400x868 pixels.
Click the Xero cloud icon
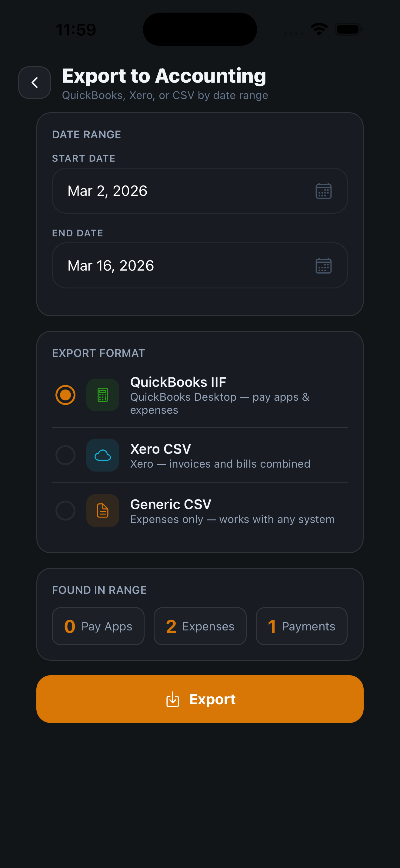(102, 455)
